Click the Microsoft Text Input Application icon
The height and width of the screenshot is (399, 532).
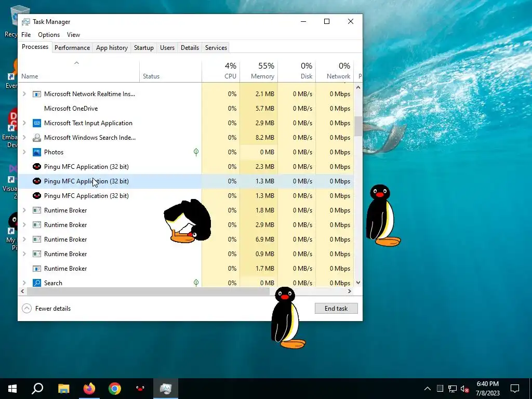click(37, 123)
